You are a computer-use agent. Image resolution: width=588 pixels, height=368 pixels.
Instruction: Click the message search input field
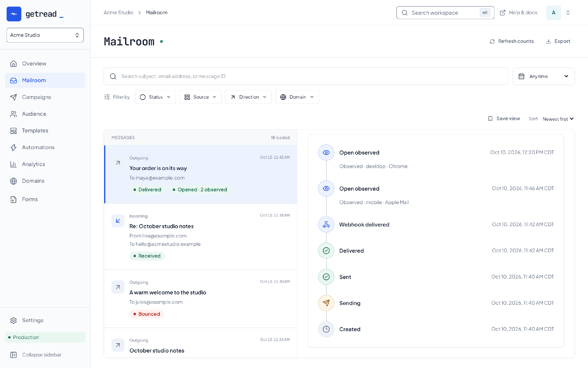pos(306,76)
